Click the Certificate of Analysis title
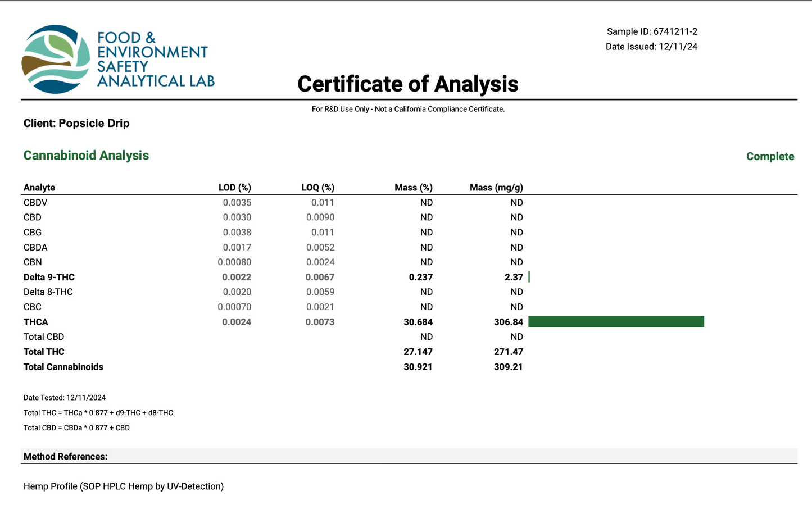Image resolution: width=812 pixels, height=514 pixels. coord(407,84)
